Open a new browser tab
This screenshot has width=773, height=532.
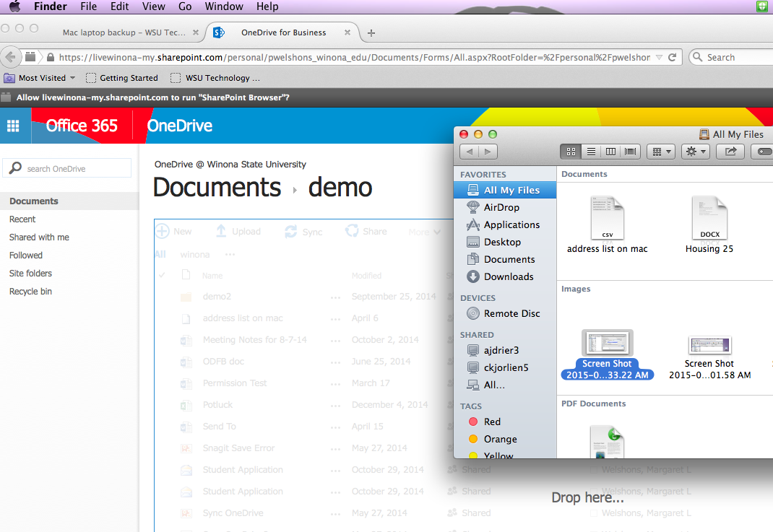[x=371, y=32]
